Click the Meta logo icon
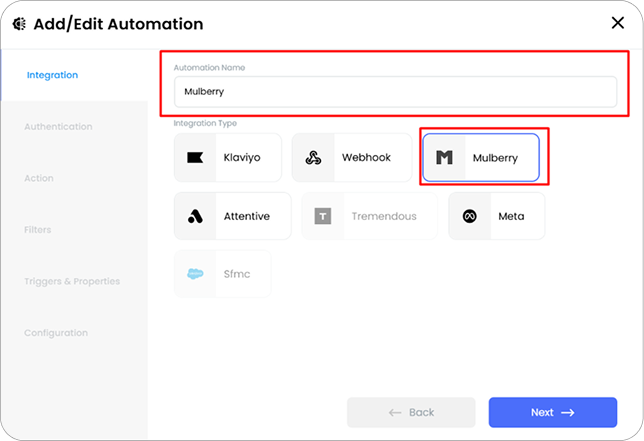Viewport: 644px width, 441px height. (x=469, y=216)
